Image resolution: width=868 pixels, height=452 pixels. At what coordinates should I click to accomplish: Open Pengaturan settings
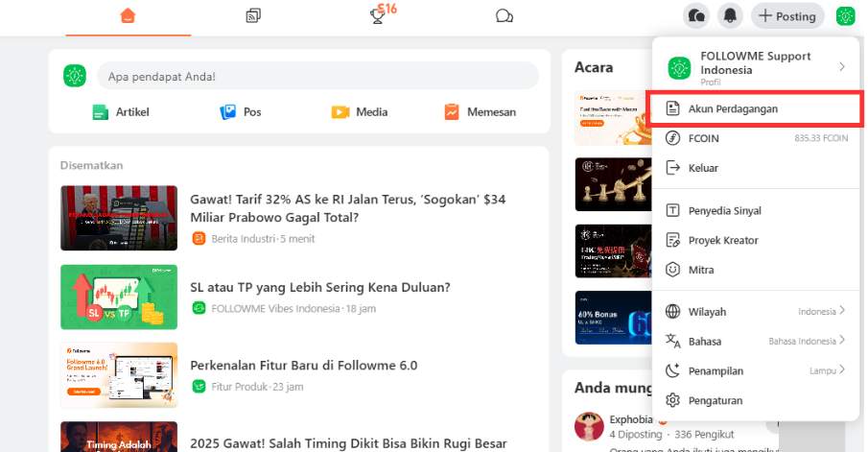click(x=756, y=400)
